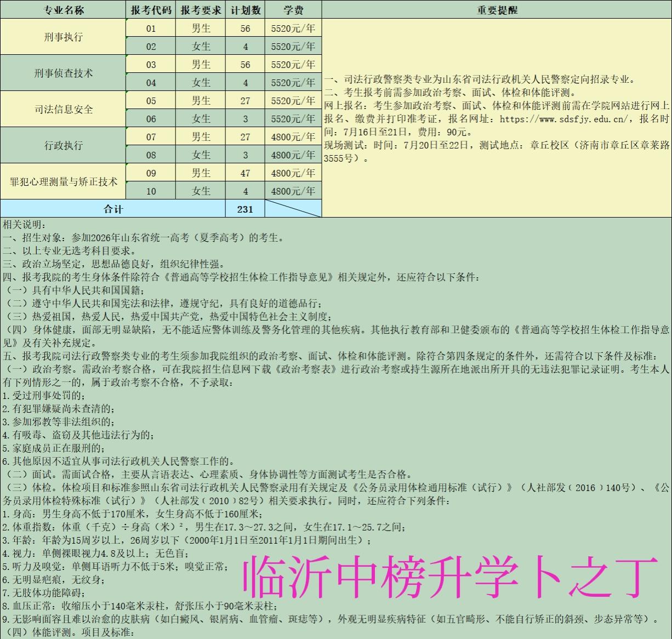The width and height of the screenshot is (672, 639).
Task: Select code cell 03
Action: (x=151, y=65)
